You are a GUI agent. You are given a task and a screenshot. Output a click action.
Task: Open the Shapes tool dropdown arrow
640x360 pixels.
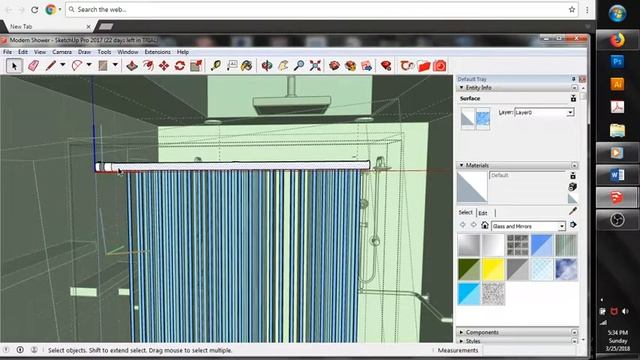[x=115, y=65]
